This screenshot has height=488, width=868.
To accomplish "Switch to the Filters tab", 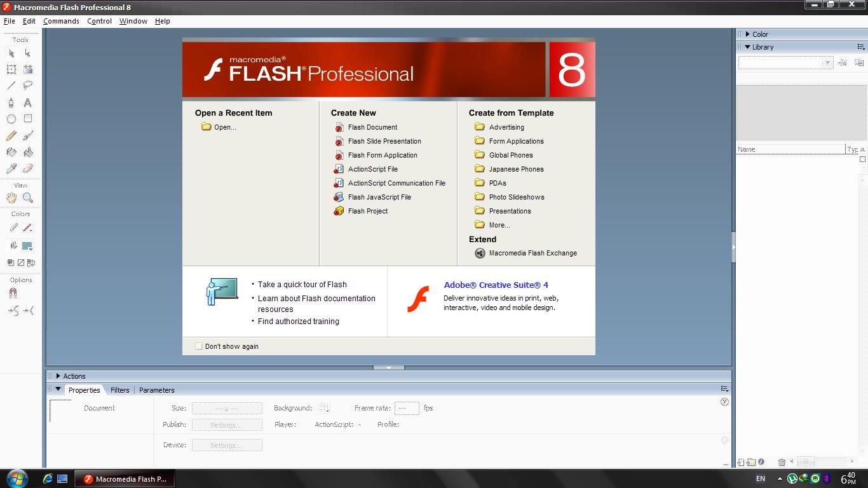I will coord(119,390).
